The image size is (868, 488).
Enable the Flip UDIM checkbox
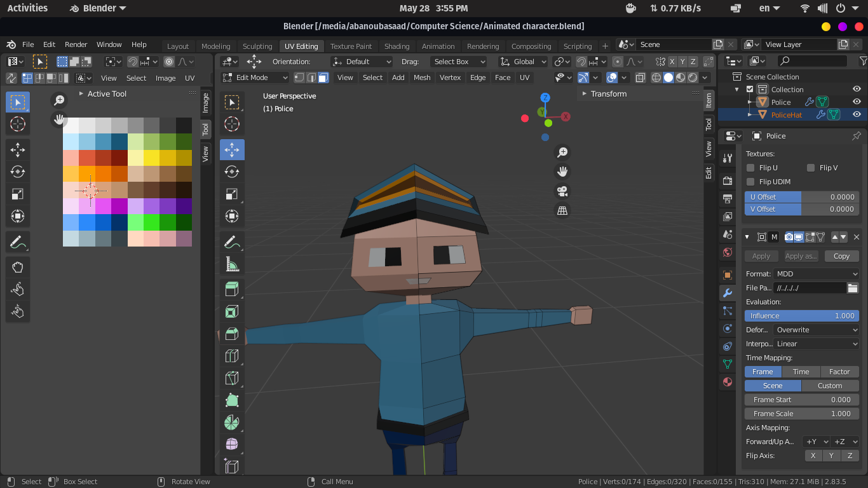click(750, 182)
